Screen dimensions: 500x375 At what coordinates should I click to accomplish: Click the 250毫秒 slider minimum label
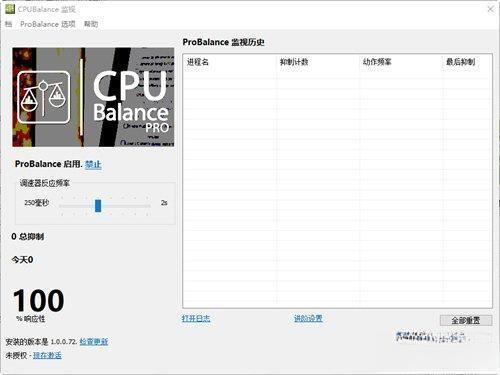tap(36, 203)
